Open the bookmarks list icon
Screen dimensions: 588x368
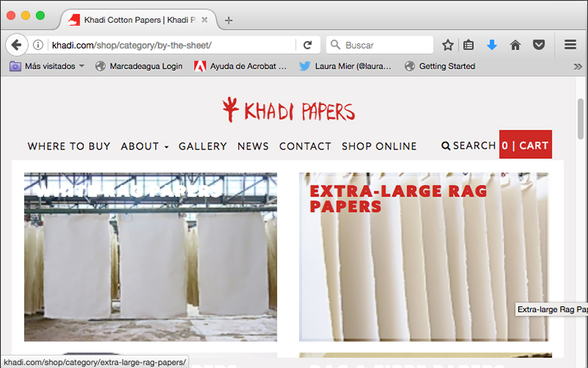[469, 45]
